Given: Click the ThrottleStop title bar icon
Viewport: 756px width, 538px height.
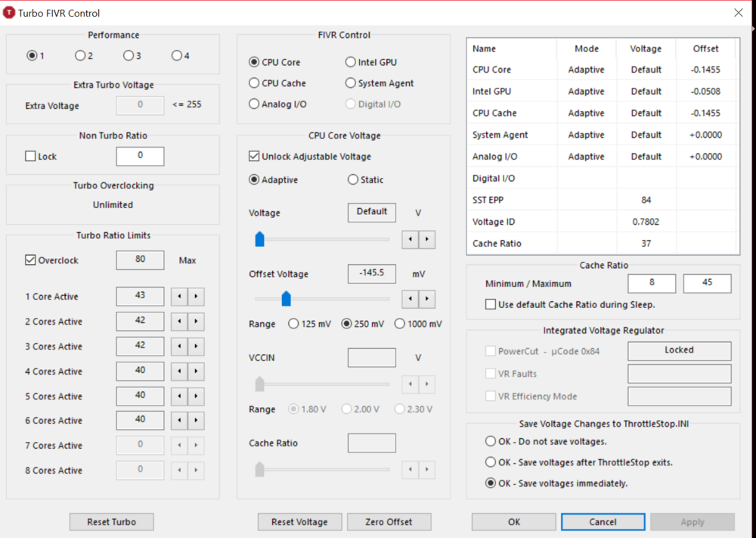Looking at the screenshot, I should [9, 13].
